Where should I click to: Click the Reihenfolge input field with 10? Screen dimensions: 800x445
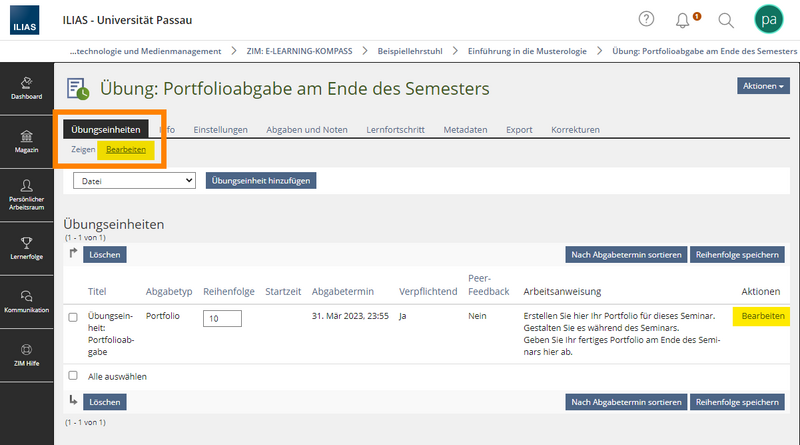pyautogui.click(x=222, y=318)
